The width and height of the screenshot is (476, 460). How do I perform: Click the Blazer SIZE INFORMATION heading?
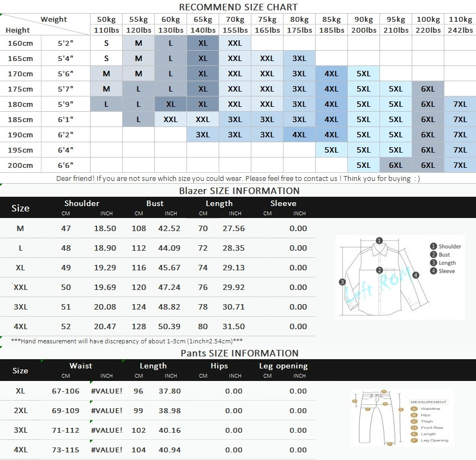239,191
